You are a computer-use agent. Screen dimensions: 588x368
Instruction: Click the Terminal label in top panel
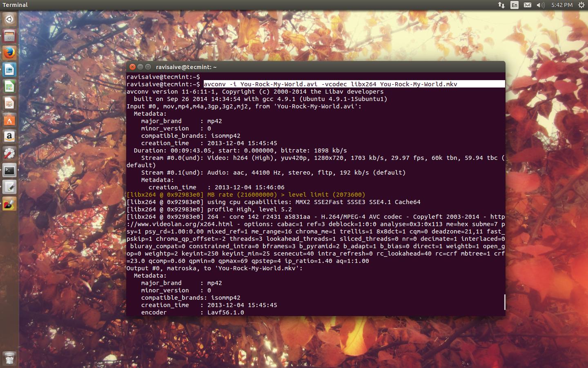pos(15,5)
